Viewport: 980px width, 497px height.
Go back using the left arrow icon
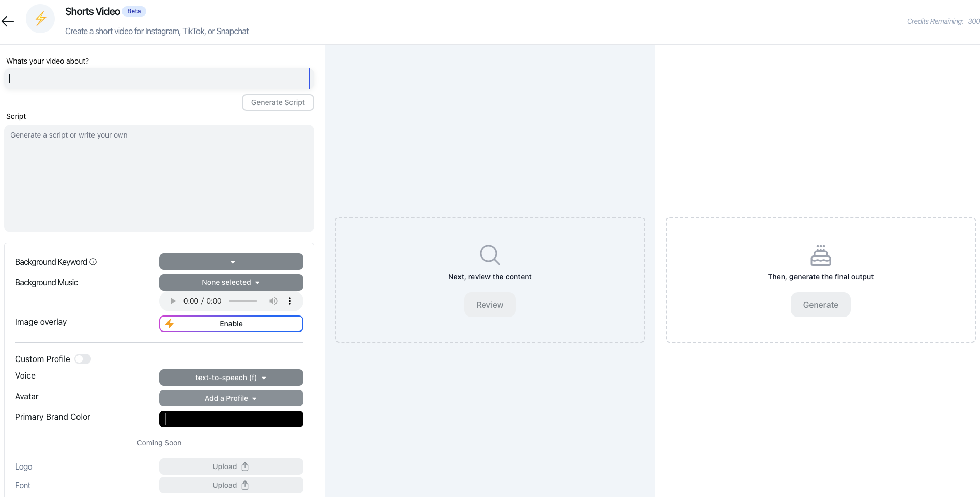click(x=8, y=21)
